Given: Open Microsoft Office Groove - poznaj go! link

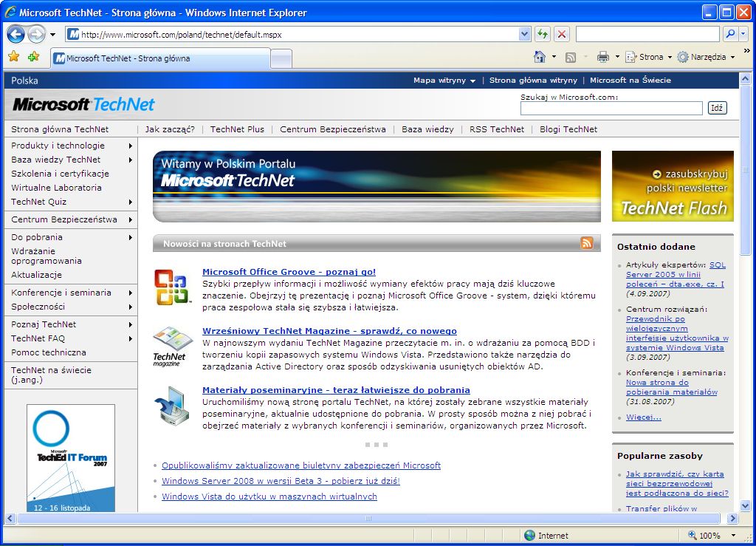Looking at the screenshot, I should click(x=289, y=272).
